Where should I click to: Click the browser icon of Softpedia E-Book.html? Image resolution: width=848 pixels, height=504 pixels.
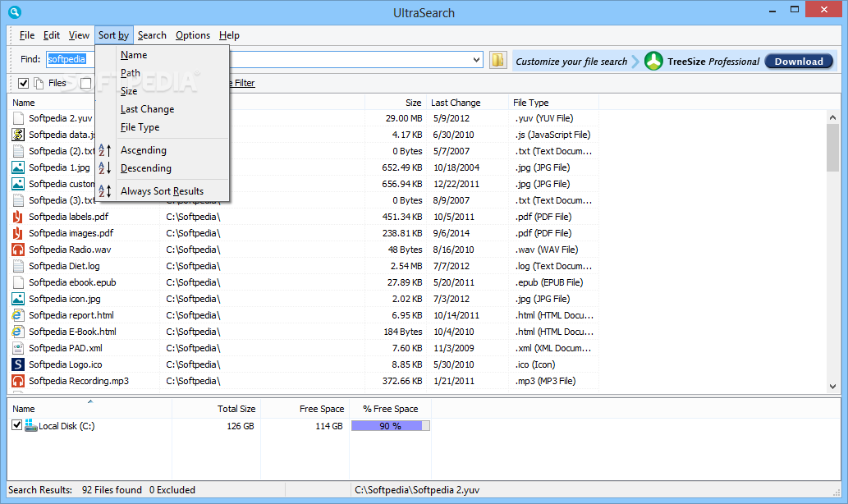click(x=18, y=332)
